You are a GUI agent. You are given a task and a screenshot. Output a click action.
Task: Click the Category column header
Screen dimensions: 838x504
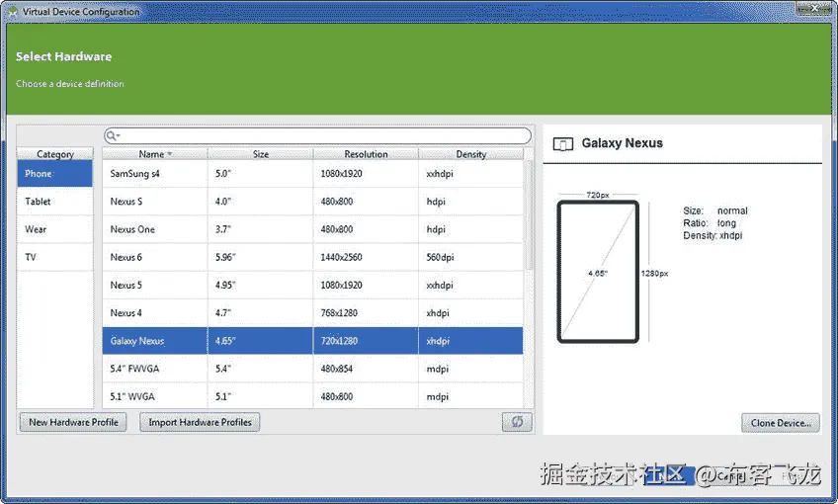(55, 154)
